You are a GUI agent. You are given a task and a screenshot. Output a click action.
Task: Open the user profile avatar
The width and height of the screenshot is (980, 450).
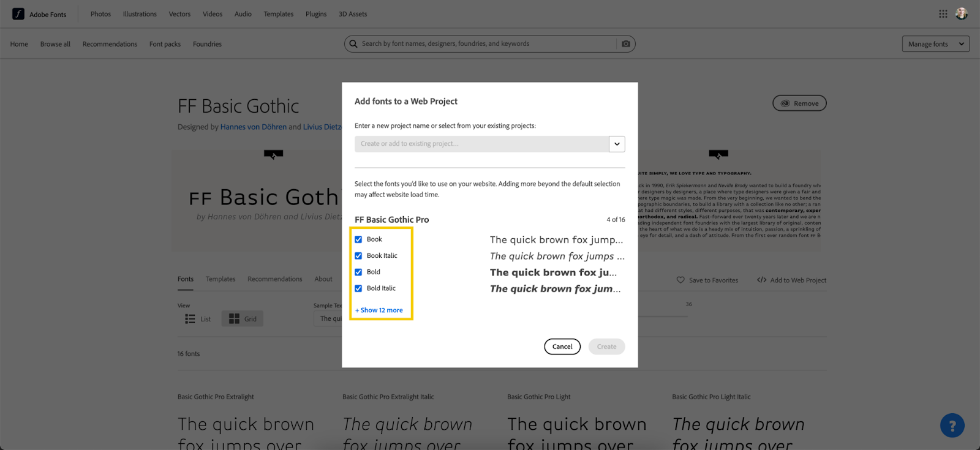(x=962, y=14)
